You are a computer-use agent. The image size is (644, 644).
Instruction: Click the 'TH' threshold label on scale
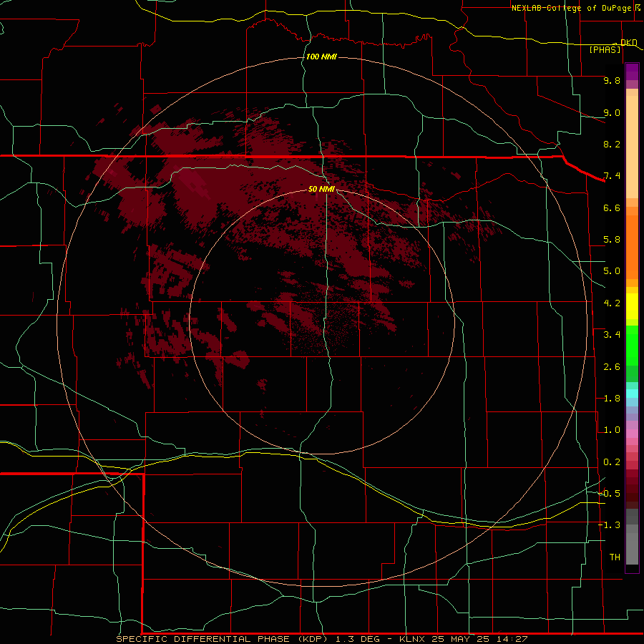coord(615,557)
